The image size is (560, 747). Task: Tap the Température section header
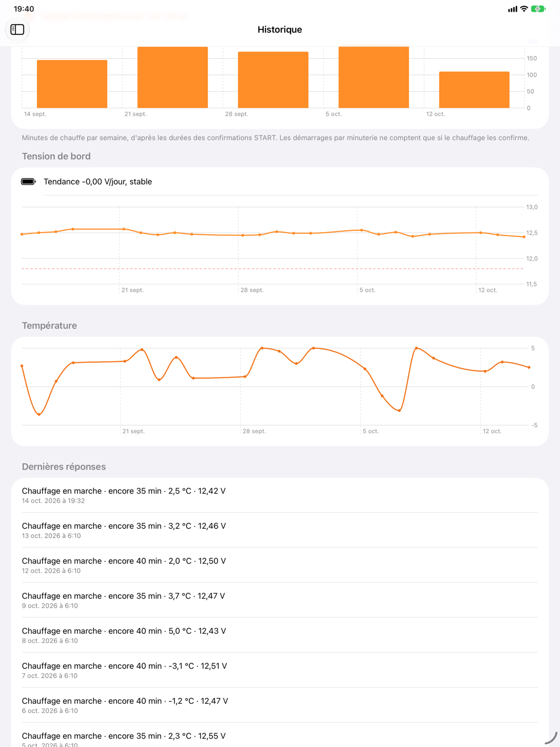[50, 325]
